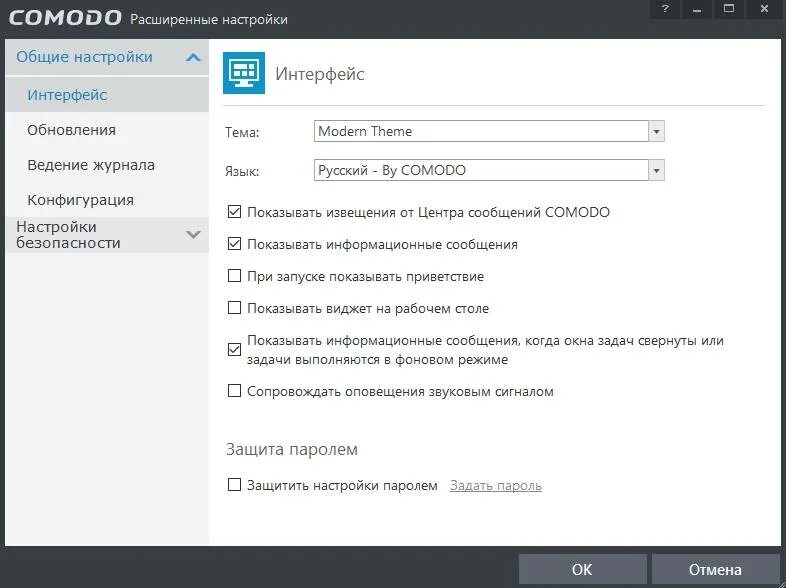Click 'Настройки безопасности' section header
Viewport: 786px width, 588px height.
pos(107,235)
